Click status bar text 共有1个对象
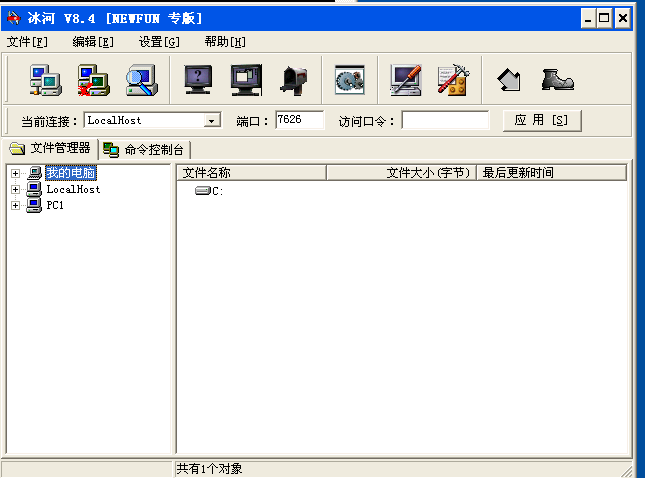The height and width of the screenshot is (478, 645). click(x=209, y=469)
